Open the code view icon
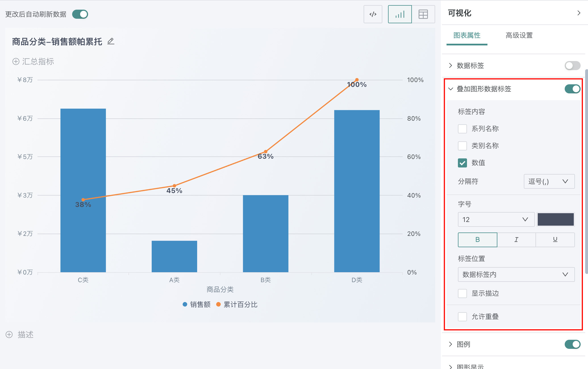Image resolution: width=588 pixels, height=369 pixels. pyautogui.click(x=373, y=14)
